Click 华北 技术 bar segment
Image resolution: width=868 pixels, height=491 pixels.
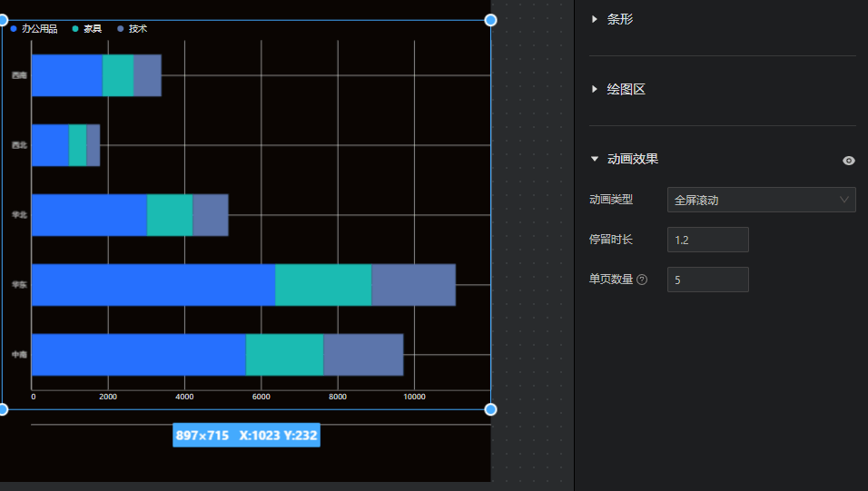[x=210, y=215]
